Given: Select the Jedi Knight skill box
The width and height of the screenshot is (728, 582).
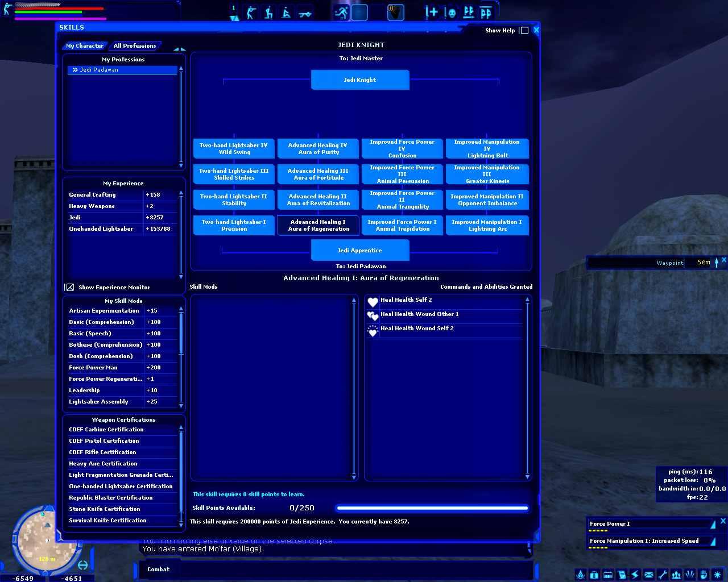Looking at the screenshot, I should point(360,80).
